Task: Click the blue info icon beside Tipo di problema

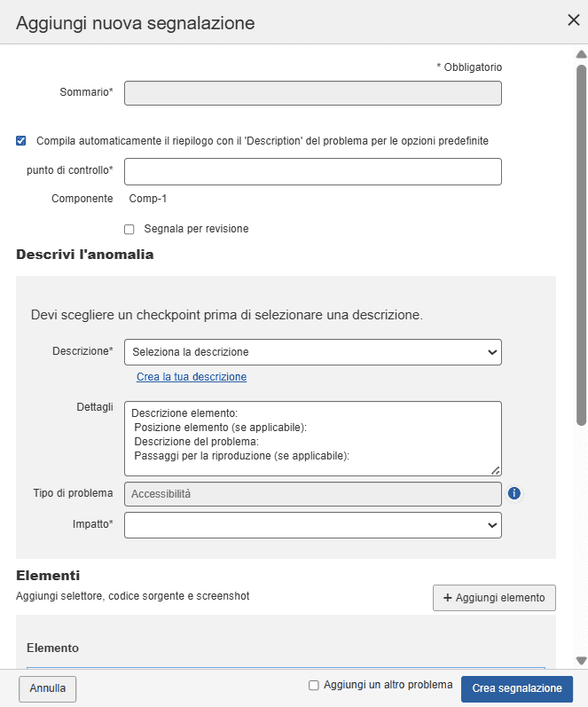Action: point(514,493)
